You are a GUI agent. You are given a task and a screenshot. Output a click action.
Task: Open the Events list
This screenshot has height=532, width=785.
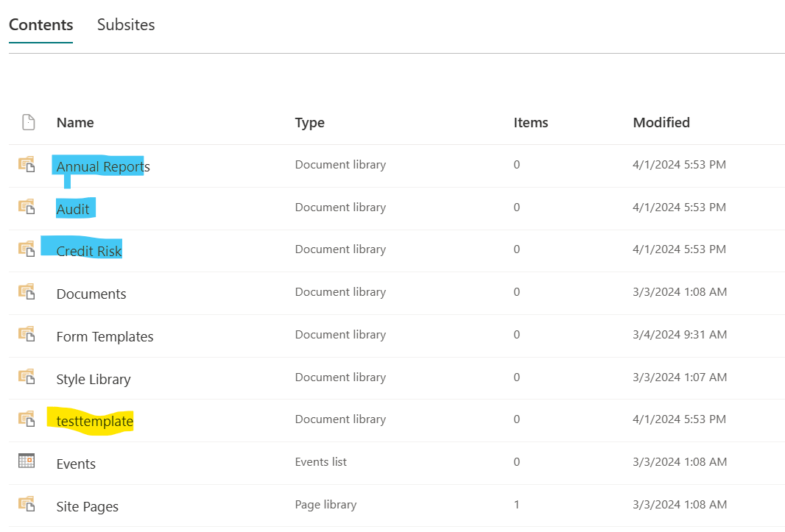(x=76, y=464)
